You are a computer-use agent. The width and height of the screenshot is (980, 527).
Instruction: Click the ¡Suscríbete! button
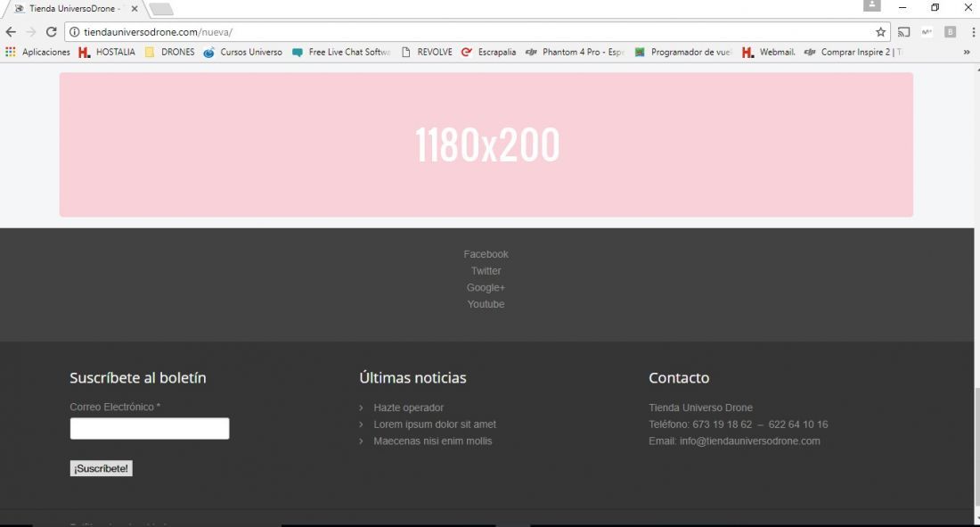click(x=102, y=468)
